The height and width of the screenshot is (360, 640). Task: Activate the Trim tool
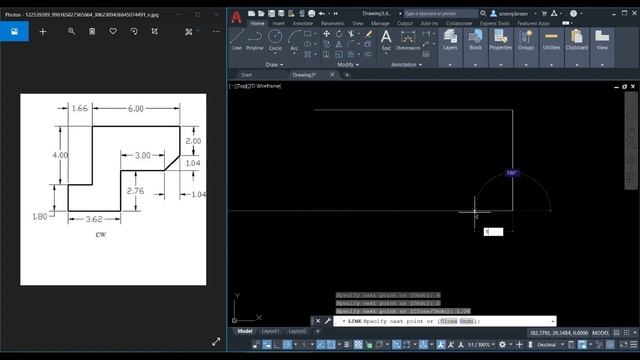tap(351, 34)
